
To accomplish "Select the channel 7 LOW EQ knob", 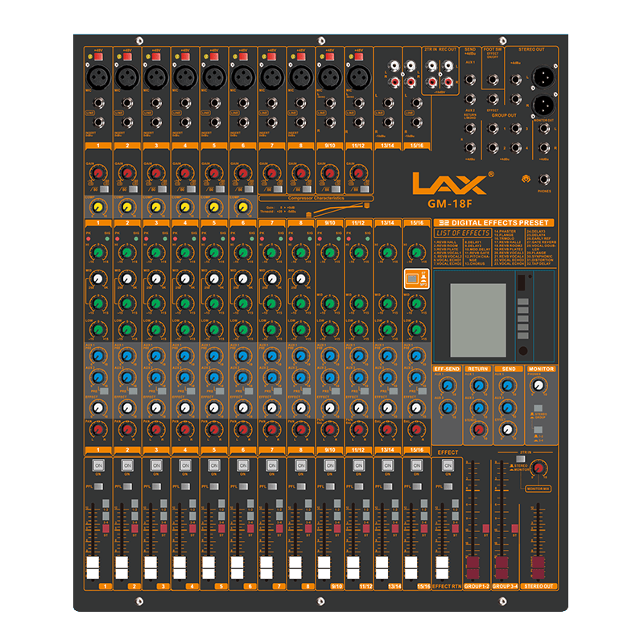I will click(x=272, y=329).
